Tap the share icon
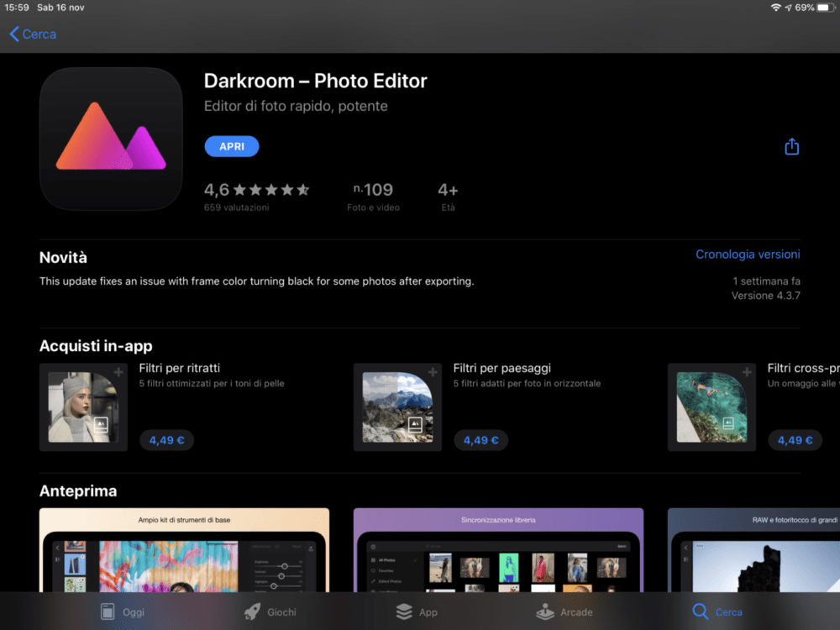This screenshot has height=630, width=840. click(x=792, y=146)
